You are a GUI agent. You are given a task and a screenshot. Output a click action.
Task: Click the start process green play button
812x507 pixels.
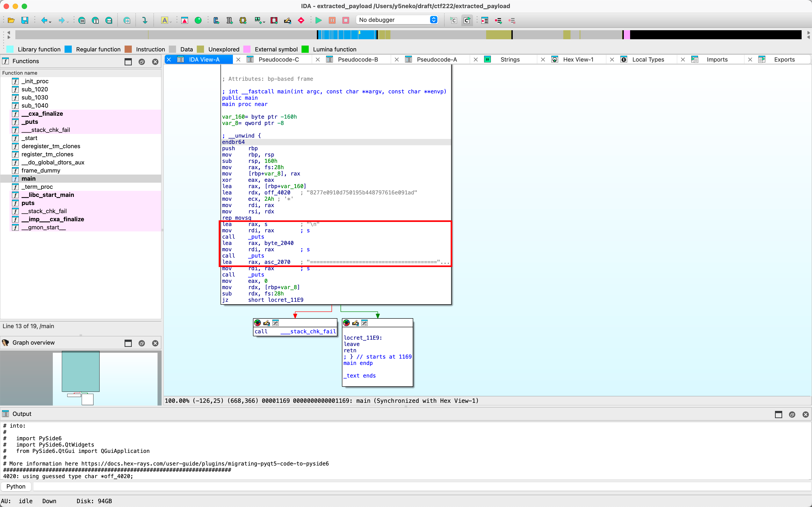pyautogui.click(x=318, y=21)
